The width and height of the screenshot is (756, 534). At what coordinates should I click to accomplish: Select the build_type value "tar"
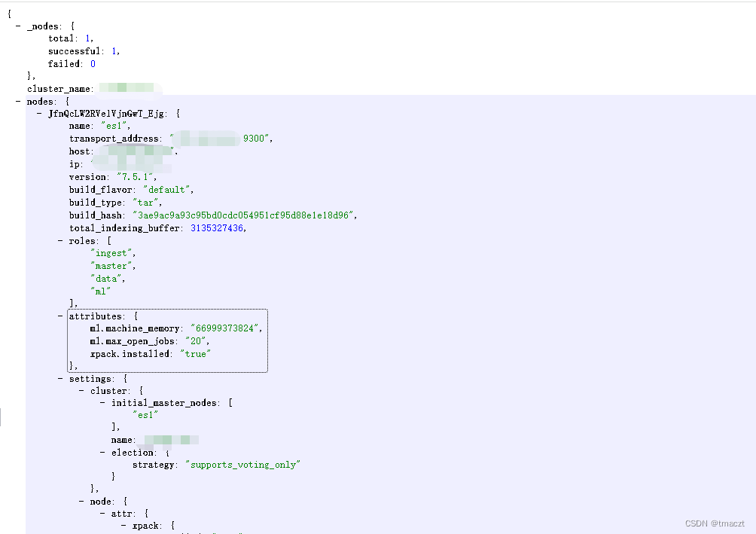[x=145, y=203]
